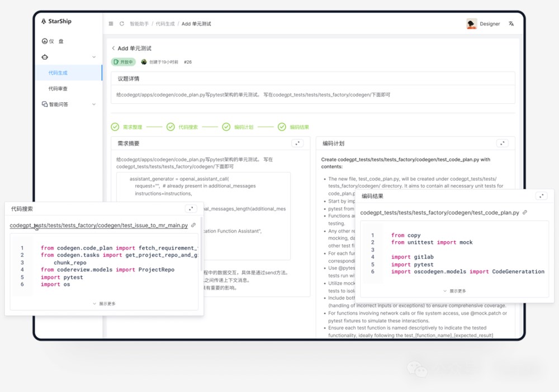Click the 开放中 status badge
559x392 pixels.
(124, 62)
